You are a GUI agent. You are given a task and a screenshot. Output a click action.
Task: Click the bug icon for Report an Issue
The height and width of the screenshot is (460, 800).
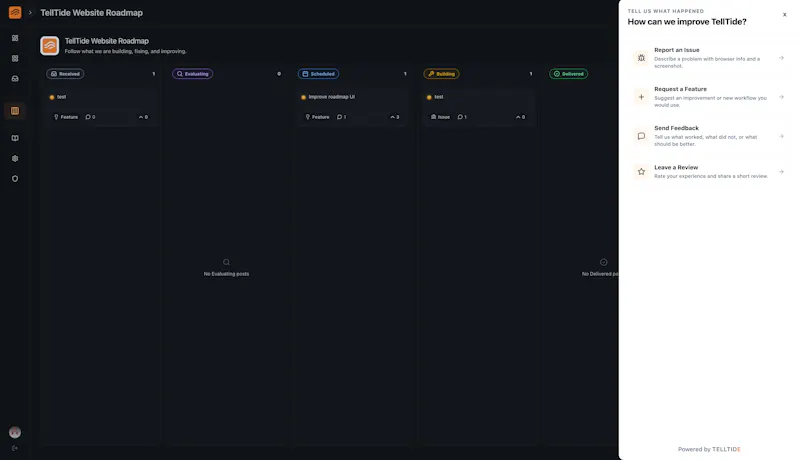pyautogui.click(x=641, y=58)
